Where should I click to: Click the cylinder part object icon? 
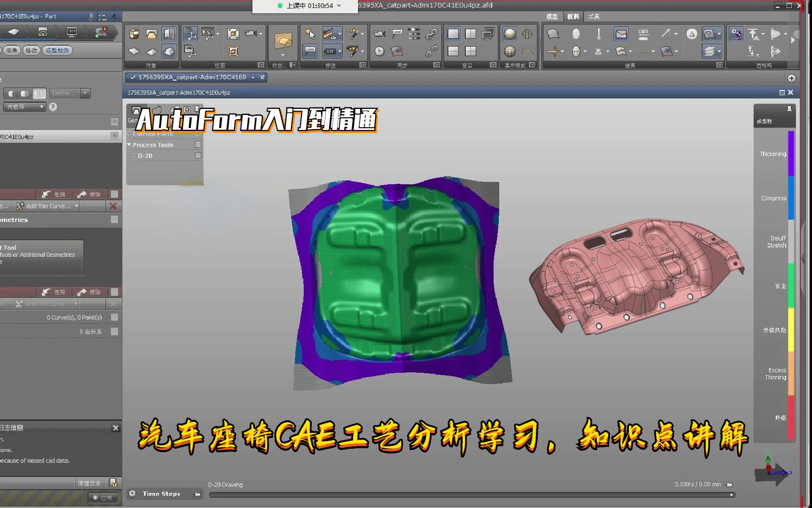(x=134, y=34)
